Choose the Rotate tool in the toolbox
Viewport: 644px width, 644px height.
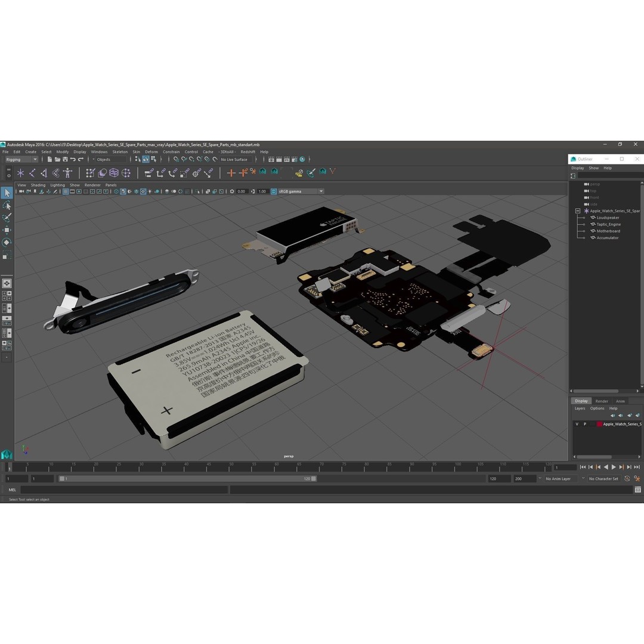[7, 242]
